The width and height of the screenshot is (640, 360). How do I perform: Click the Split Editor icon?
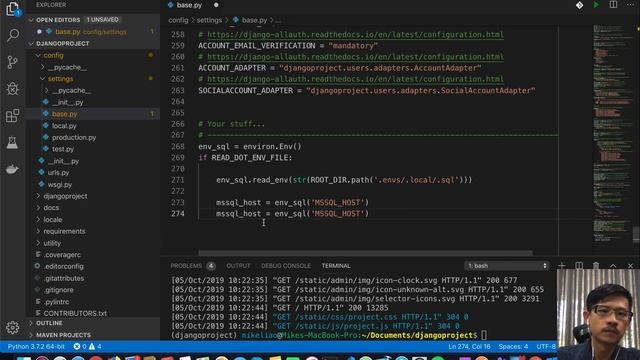(x=613, y=5)
